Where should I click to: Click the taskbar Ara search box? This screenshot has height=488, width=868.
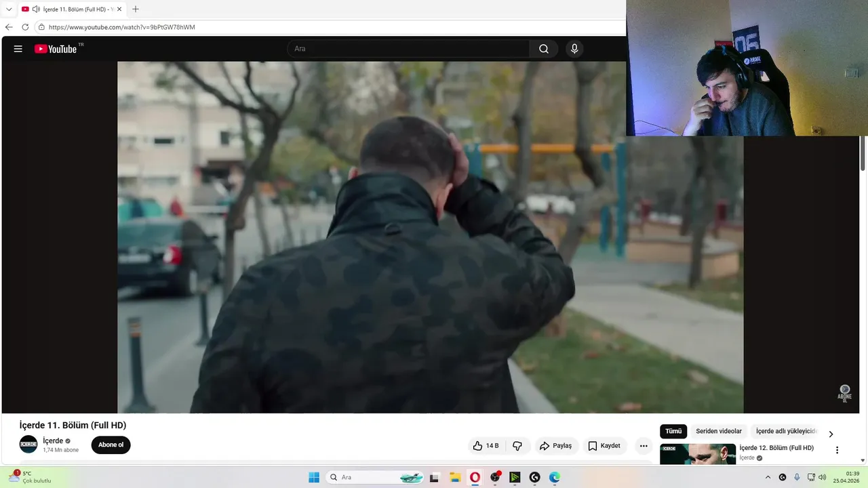(376, 477)
